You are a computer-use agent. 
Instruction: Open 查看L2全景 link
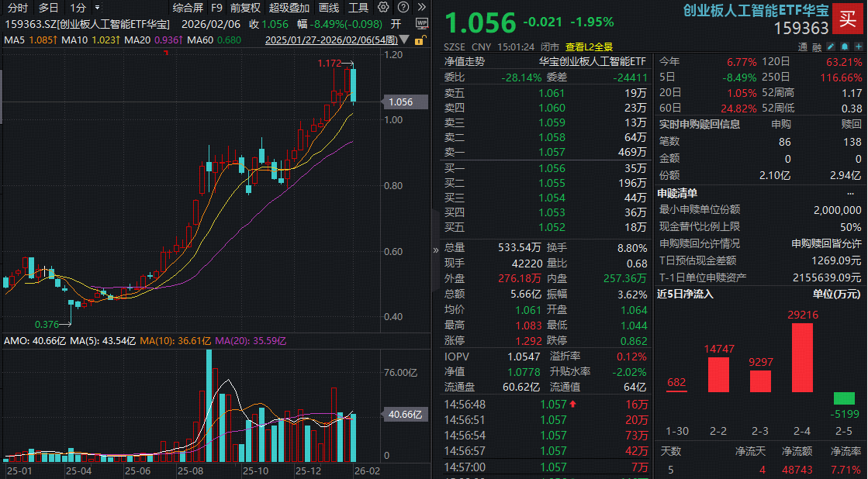tap(589, 47)
